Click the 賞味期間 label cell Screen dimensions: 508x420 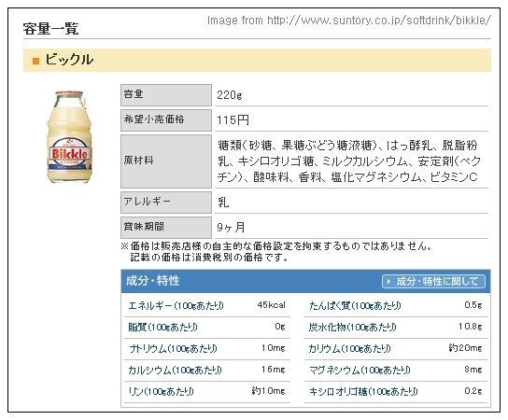pos(166,228)
